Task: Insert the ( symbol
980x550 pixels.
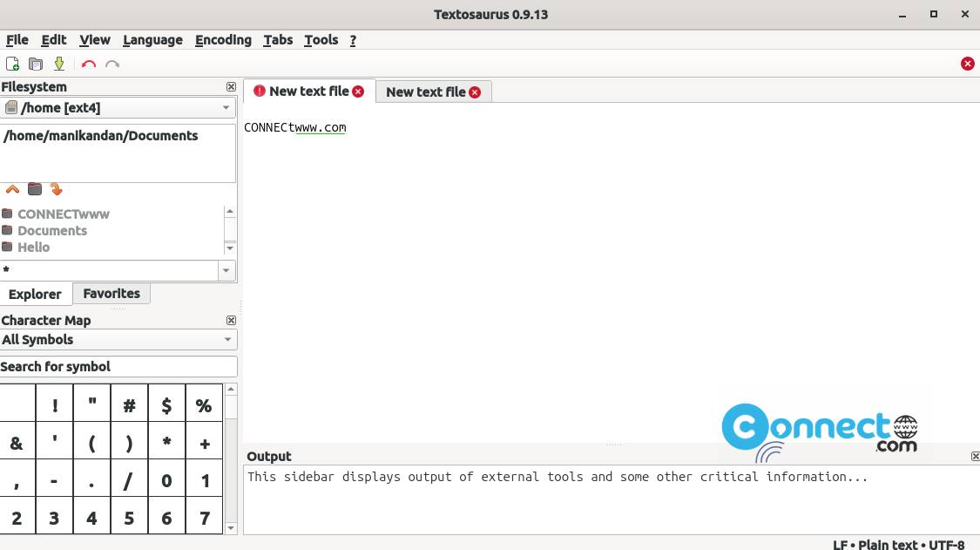Action: [x=91, y=441]
